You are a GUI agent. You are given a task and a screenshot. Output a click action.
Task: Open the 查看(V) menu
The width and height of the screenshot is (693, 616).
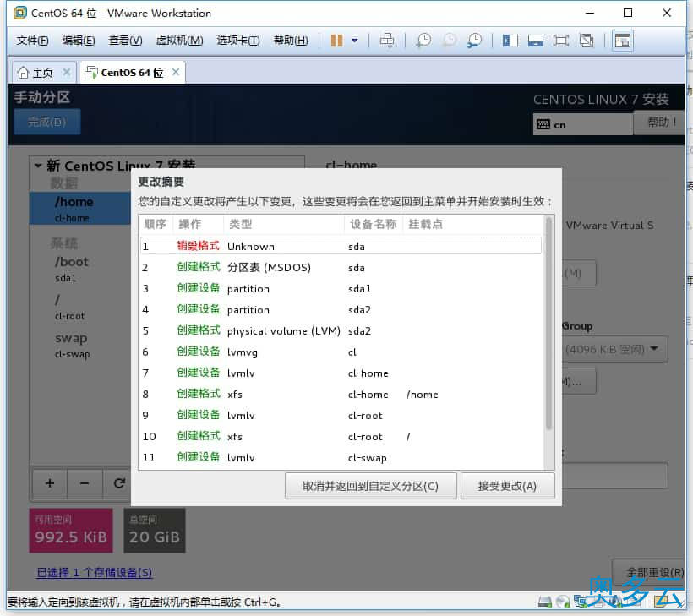pyautogui.click(x=126, y=41)
